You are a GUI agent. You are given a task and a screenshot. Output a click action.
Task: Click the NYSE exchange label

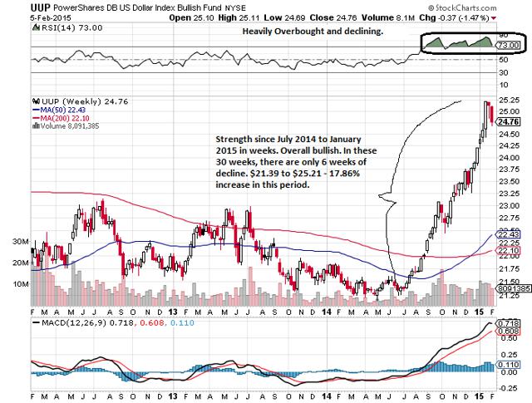click(234, 7)
